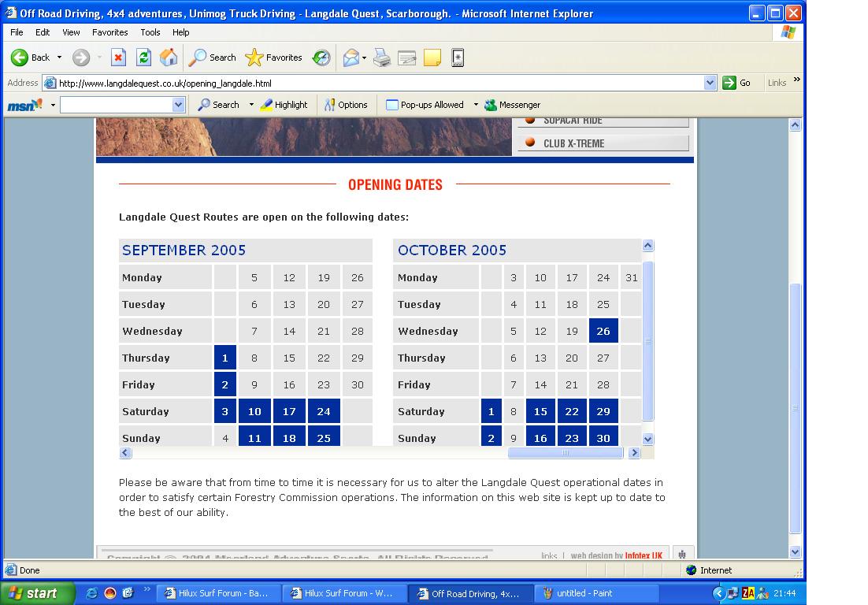Image resolution: width=868 pixels, height=605 pixels.
Task: Click the Print icon
Action: point(382,58)
